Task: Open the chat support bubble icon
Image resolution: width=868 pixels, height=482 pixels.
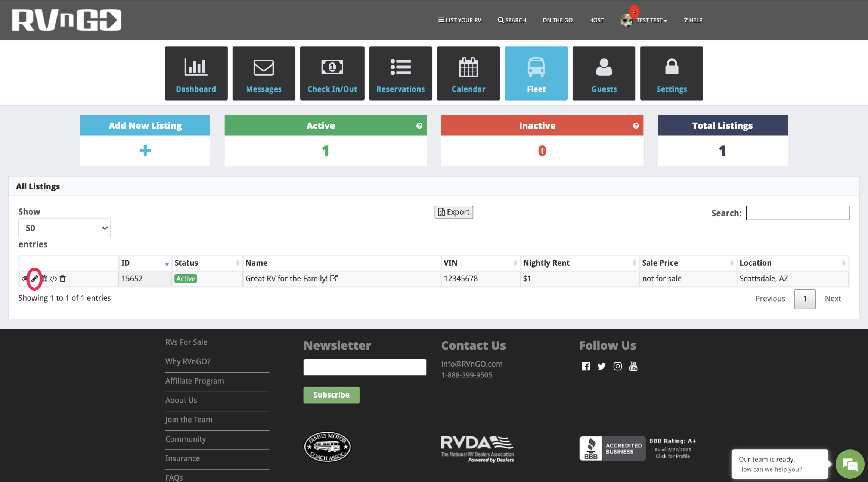Action: pos(850,464)
